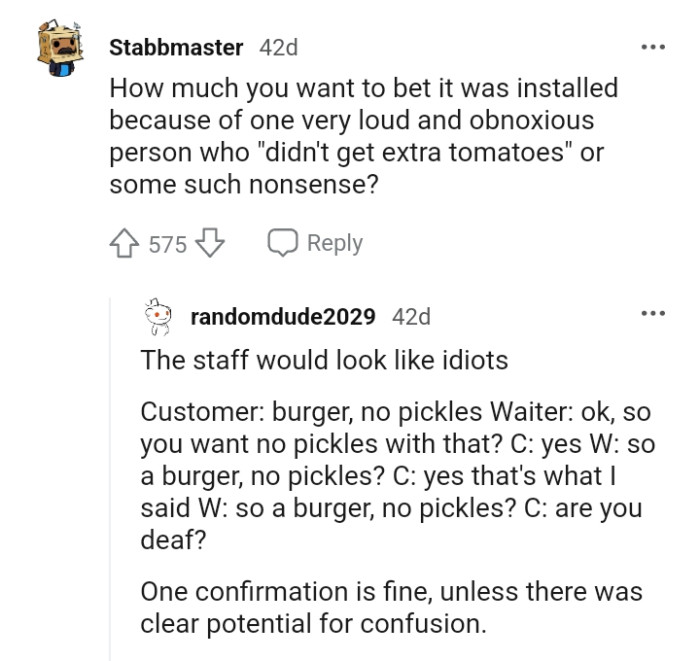Click the "clear potential for confusion" line
The image size is (700, 661).
[x=312, y=623]
